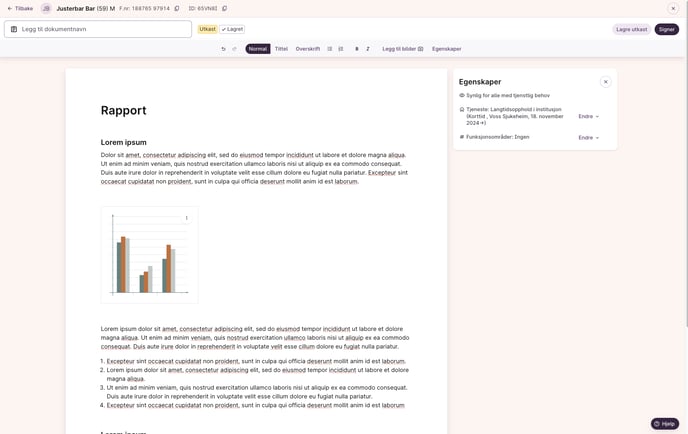
Task: Click the document name input field
Action: pos(100,29)
